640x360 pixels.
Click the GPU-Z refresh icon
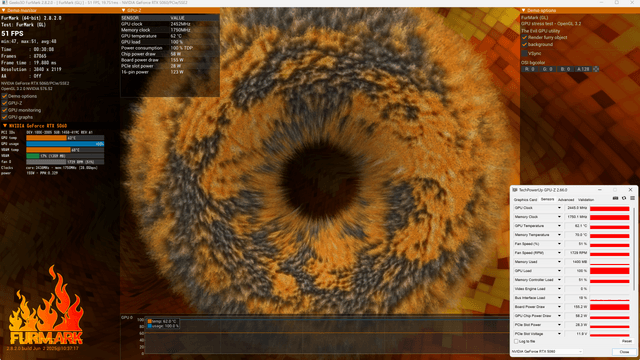(624, 198)
